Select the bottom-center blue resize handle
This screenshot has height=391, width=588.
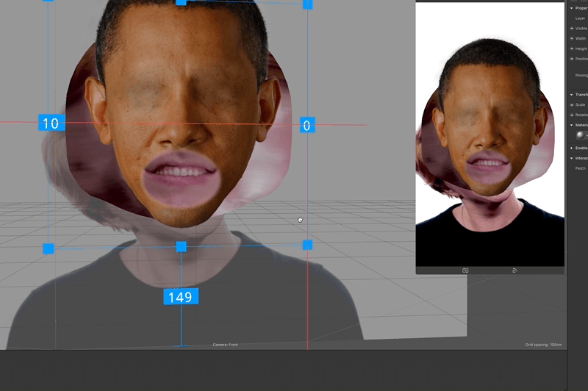[181, 247]
